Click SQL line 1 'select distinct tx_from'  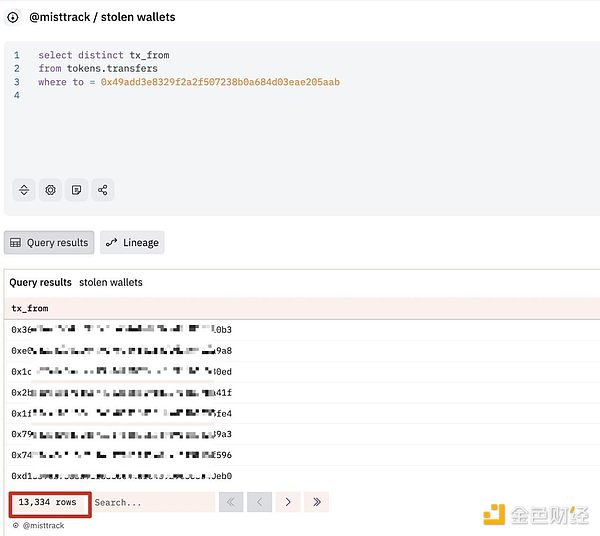pos(104,55)
